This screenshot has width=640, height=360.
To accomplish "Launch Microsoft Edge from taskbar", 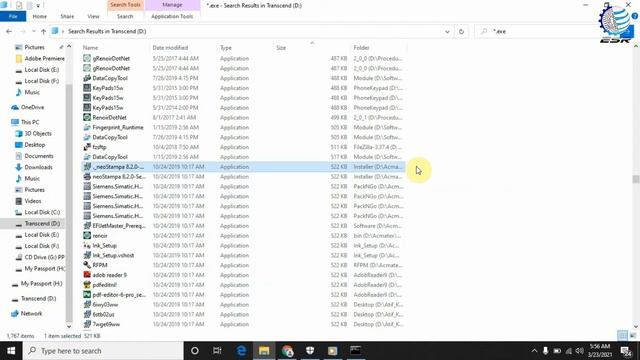I will tap(241, 351).
